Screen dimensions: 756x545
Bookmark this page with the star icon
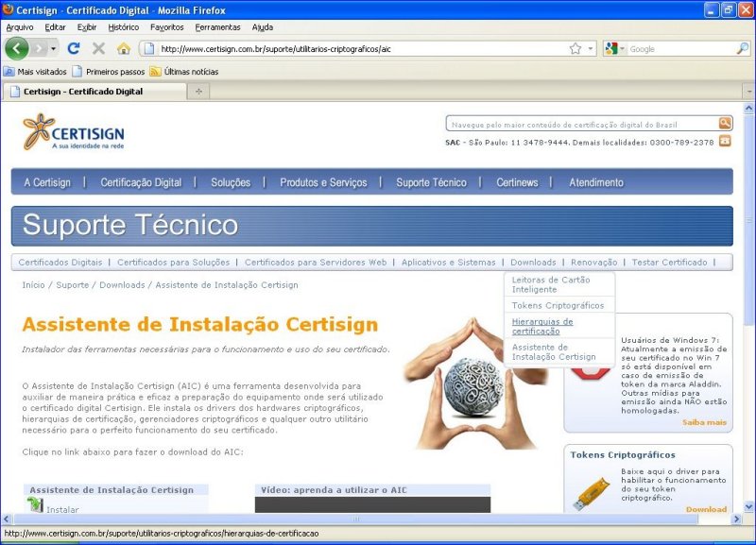576,49
